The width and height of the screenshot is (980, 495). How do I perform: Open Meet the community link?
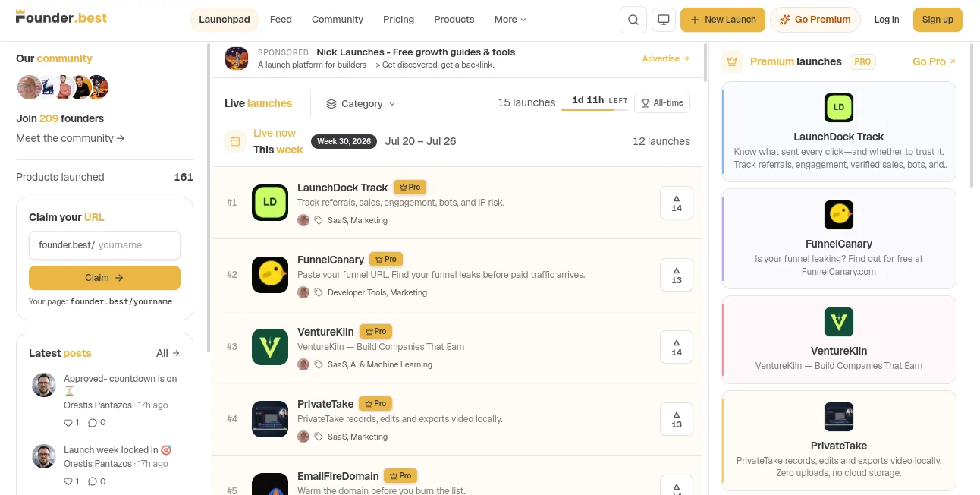(71, 138)
